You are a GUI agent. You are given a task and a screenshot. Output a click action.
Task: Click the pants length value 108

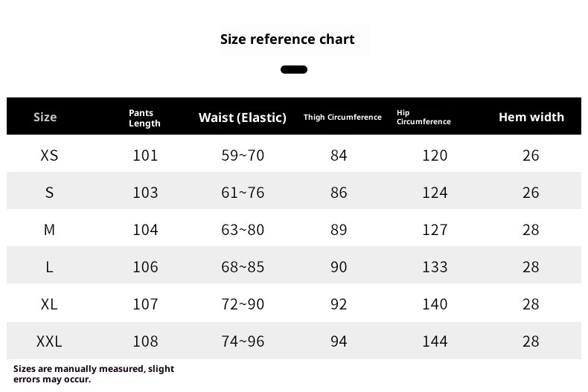pyautogui.click(x=145, y=341)
